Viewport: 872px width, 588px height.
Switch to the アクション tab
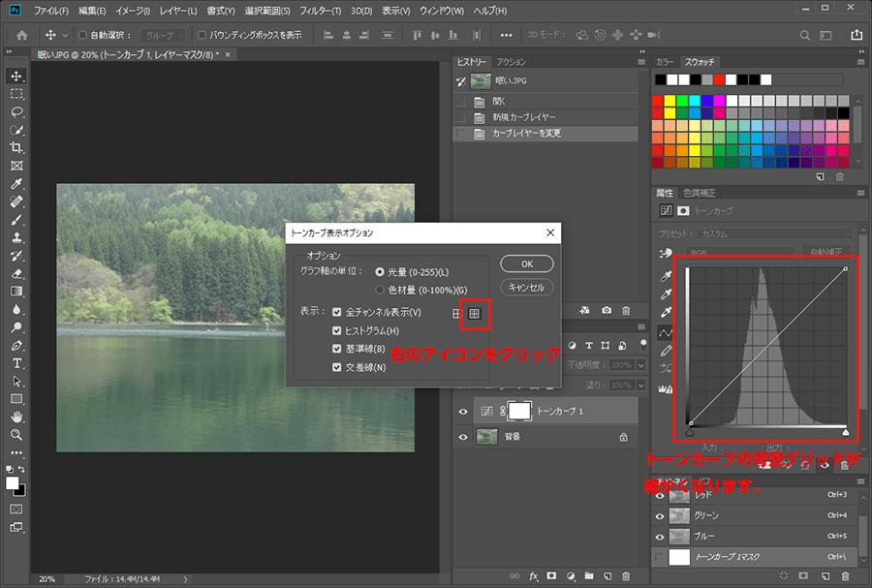511,61
